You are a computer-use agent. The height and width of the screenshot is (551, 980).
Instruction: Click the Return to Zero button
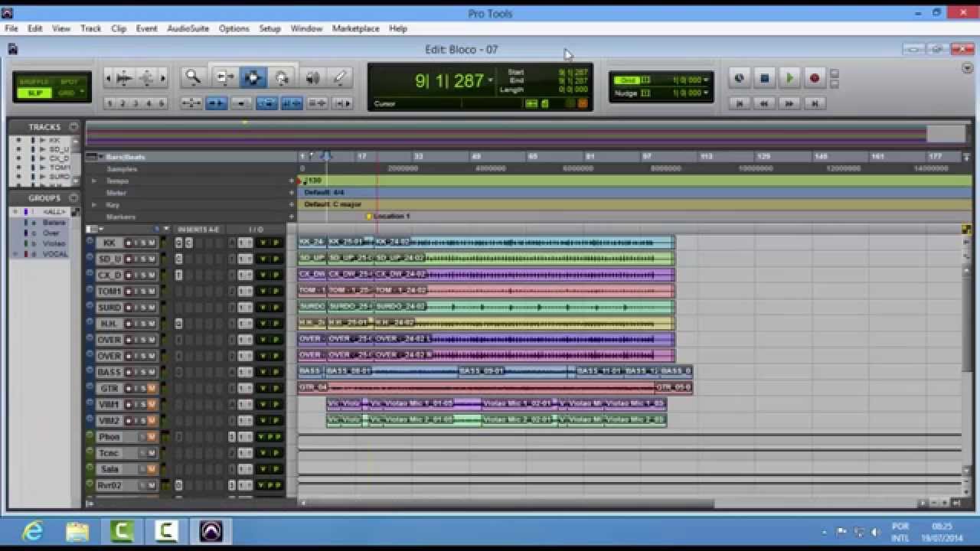coord(739,103)
